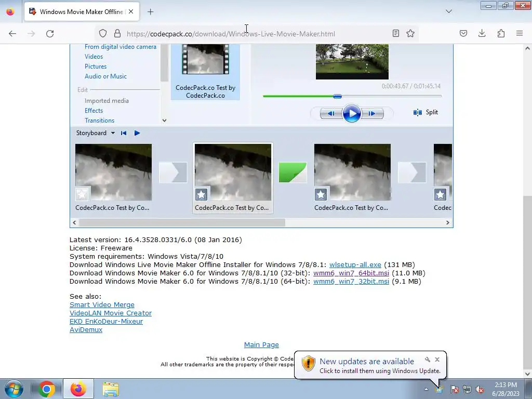
Task: Download wmm6_win7_64bit.msi
Action: point(351,273)
